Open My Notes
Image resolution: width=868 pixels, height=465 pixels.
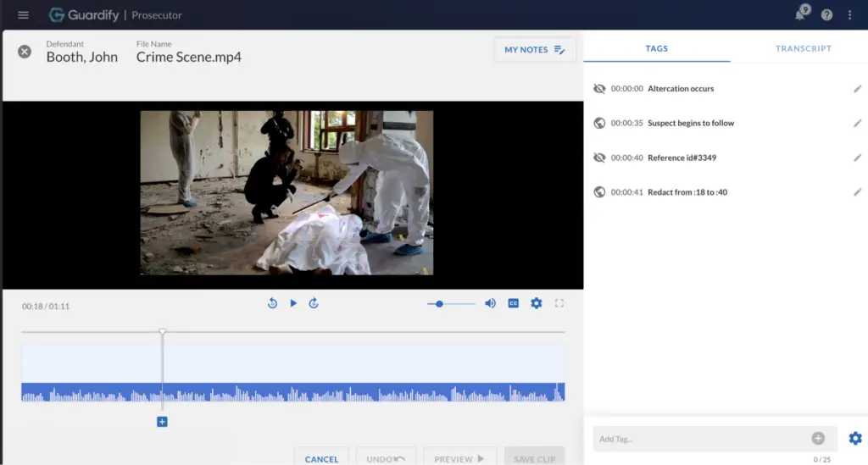(534, 50)
